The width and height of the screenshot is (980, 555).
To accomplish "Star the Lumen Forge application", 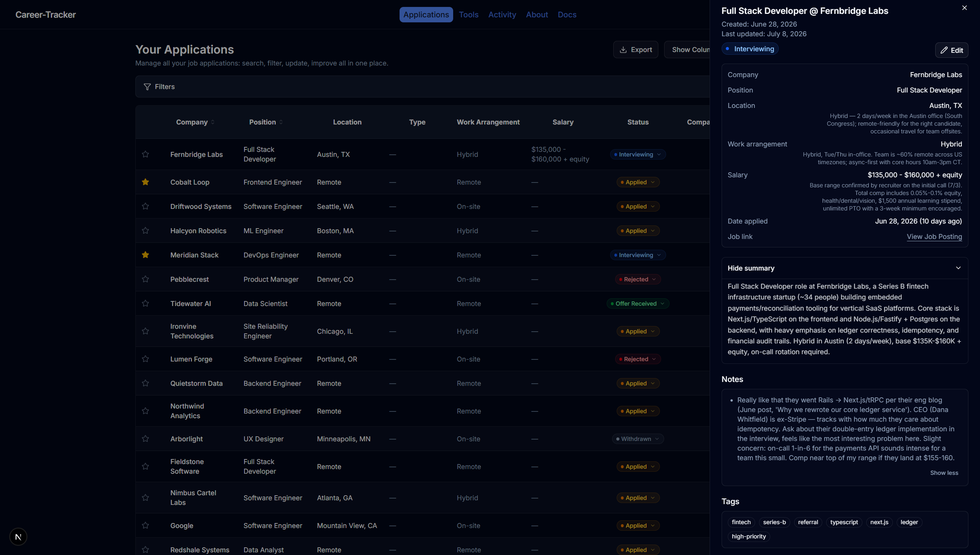I will pyautogui.click(x=145, y=359).
